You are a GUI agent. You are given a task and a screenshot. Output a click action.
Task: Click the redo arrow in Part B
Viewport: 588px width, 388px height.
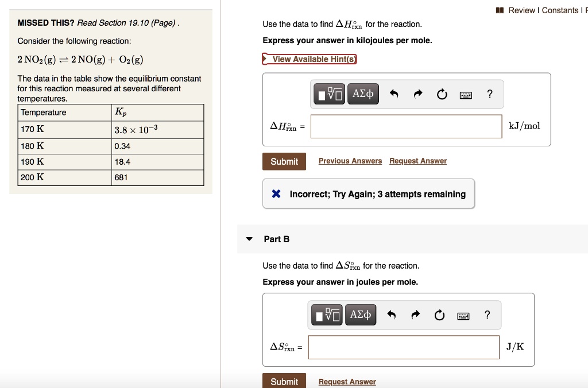(x=416, y=314)
